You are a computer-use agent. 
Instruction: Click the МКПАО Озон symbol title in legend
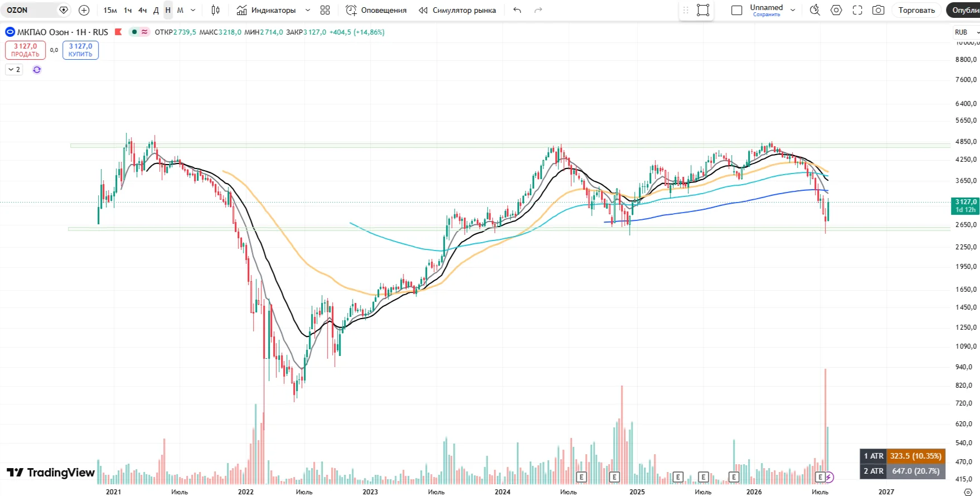(62, 32)
